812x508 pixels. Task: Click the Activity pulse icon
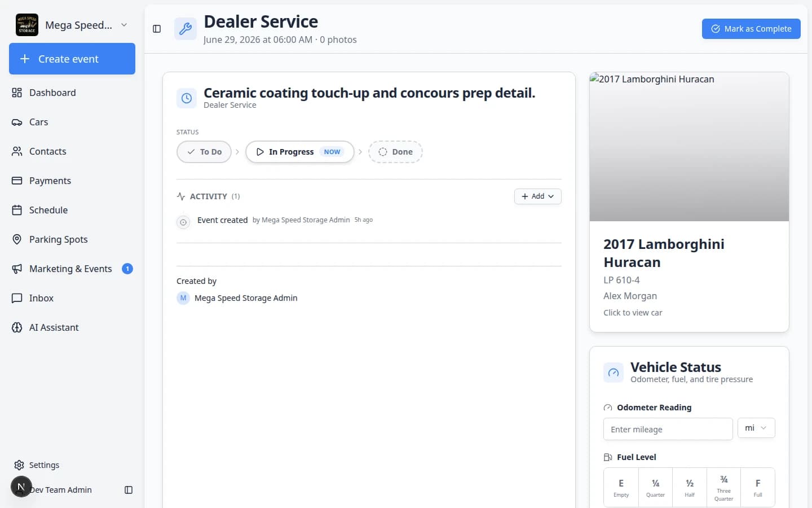[181, 196]
